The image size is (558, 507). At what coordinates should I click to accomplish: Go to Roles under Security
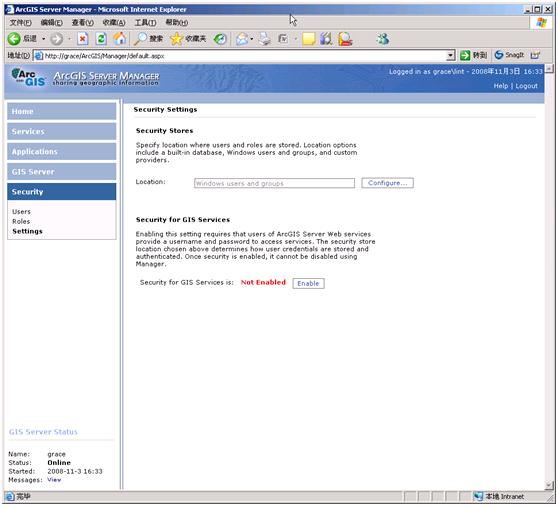(21, 221)
